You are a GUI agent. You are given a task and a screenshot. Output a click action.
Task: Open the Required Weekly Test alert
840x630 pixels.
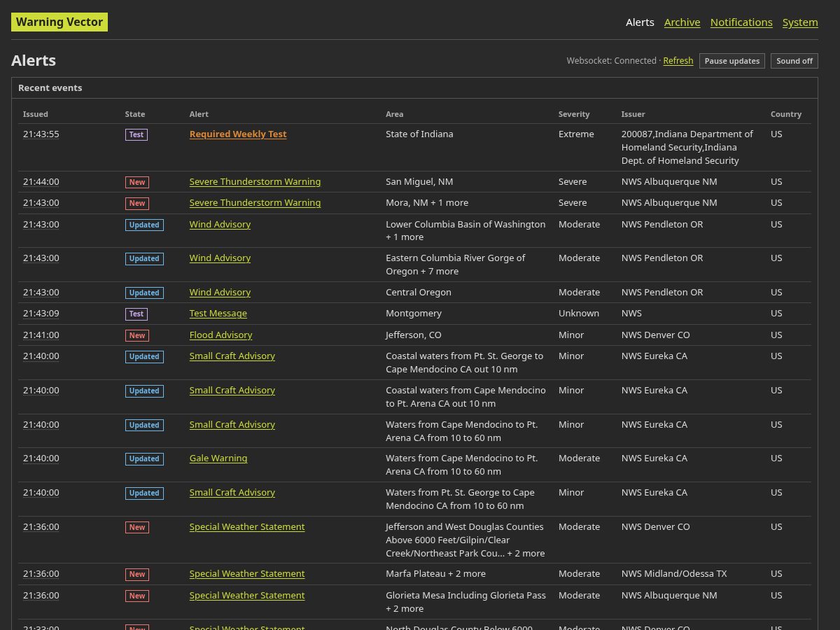[x=238, y=134]
